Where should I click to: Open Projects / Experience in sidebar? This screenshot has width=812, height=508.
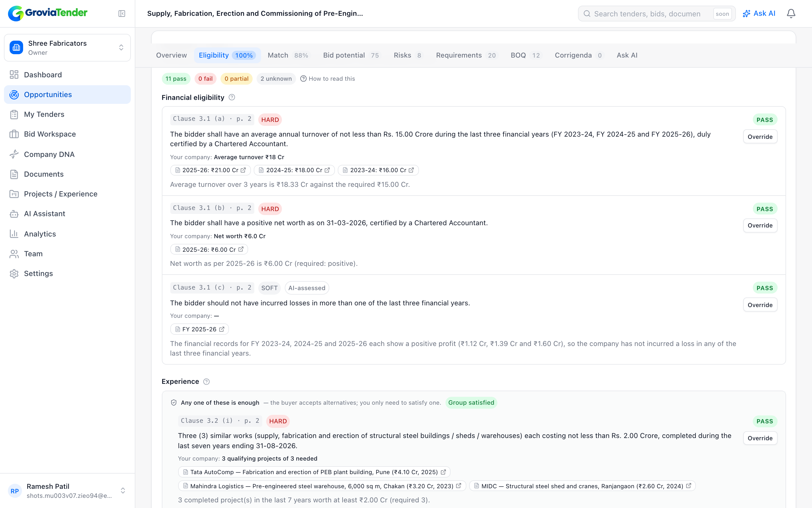[x=67, y=194]
